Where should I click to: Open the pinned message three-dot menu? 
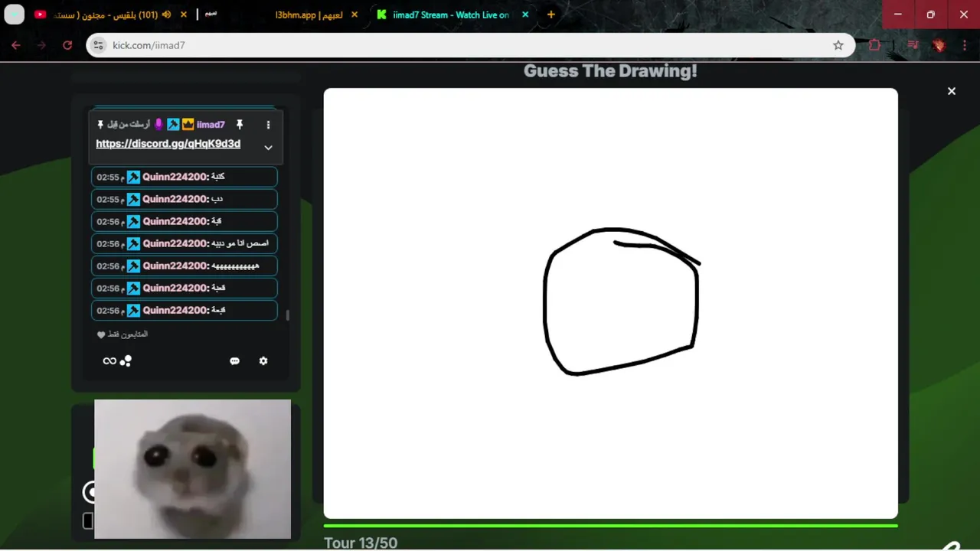pyautogui.click(x=268, y=125)
